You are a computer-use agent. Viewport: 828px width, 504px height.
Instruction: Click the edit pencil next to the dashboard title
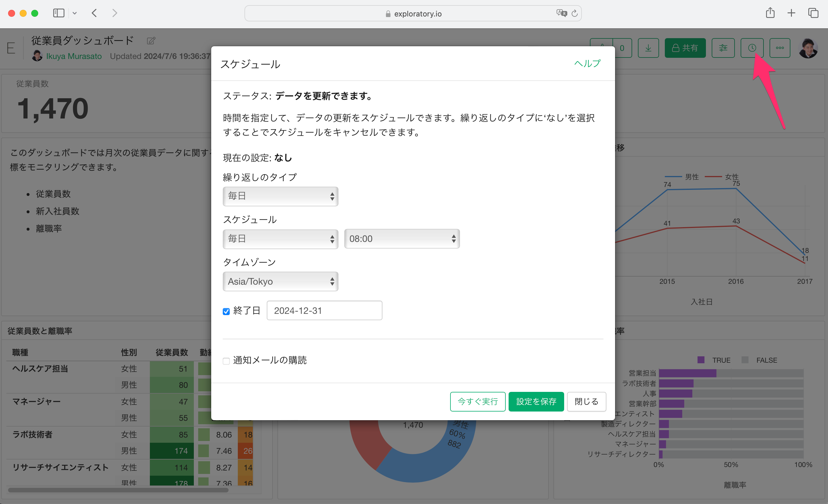(x=151, y=41)
